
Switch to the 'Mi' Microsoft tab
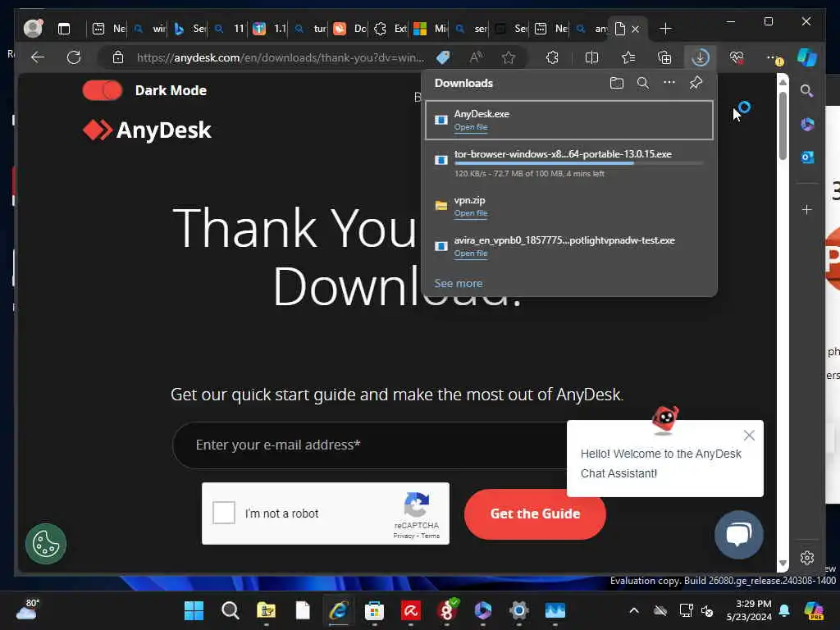tap(431, 29)
